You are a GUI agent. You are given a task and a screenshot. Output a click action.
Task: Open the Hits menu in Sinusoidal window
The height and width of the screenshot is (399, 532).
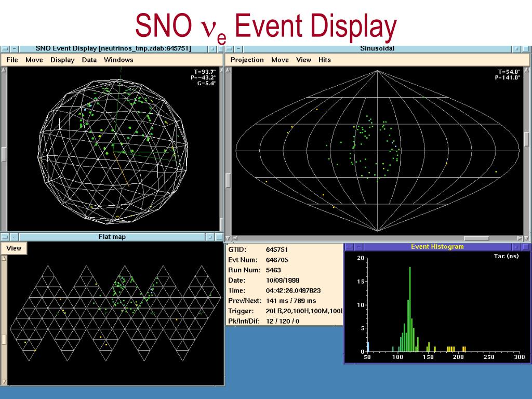[x=324, y=60]
